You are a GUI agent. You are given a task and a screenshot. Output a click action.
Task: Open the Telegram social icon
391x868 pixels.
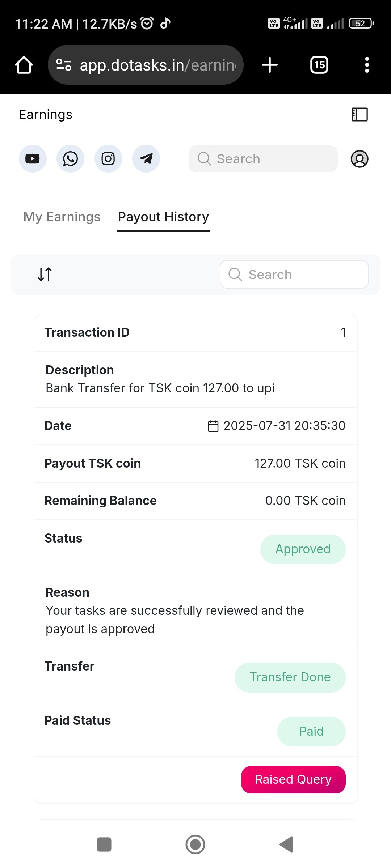point(146,159)
